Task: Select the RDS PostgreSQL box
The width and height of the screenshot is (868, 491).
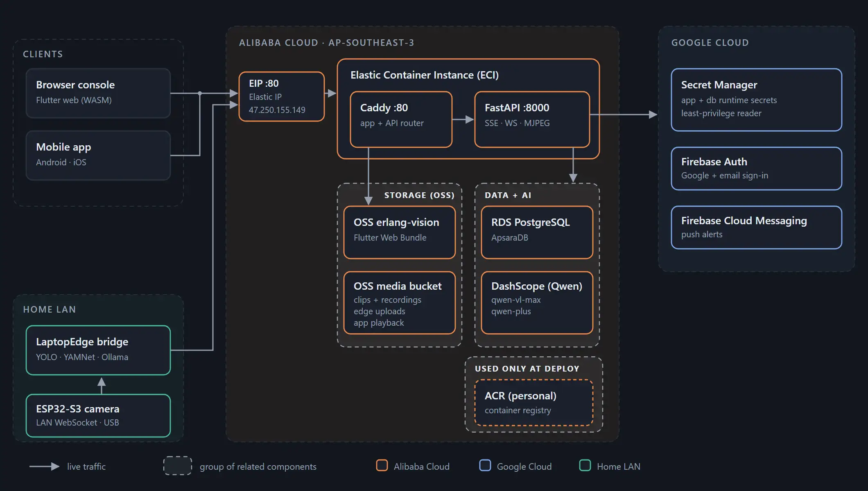Action: [537, 232]
